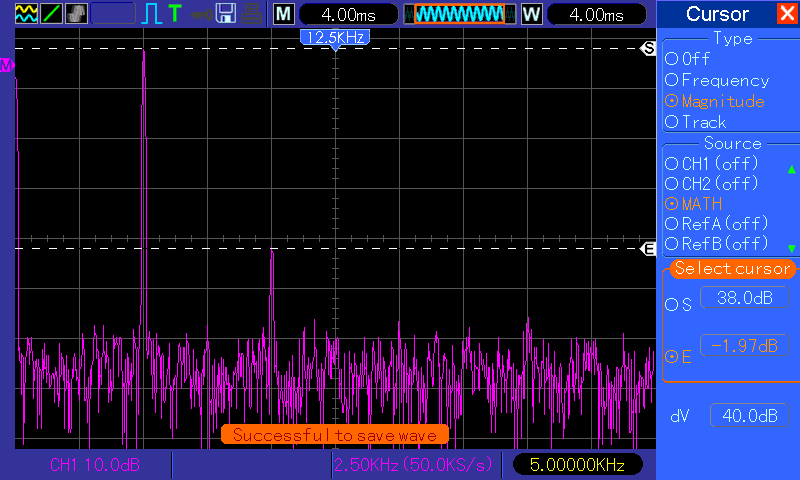
Task: Click the 12.5KHz frequency position marker
Action: (x=335, y=37)
